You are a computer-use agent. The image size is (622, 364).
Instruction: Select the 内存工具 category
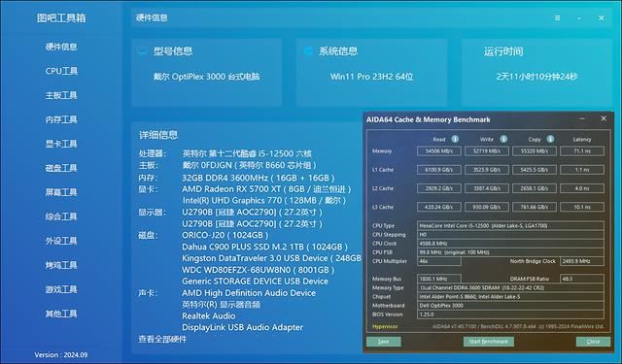point(61,119)
